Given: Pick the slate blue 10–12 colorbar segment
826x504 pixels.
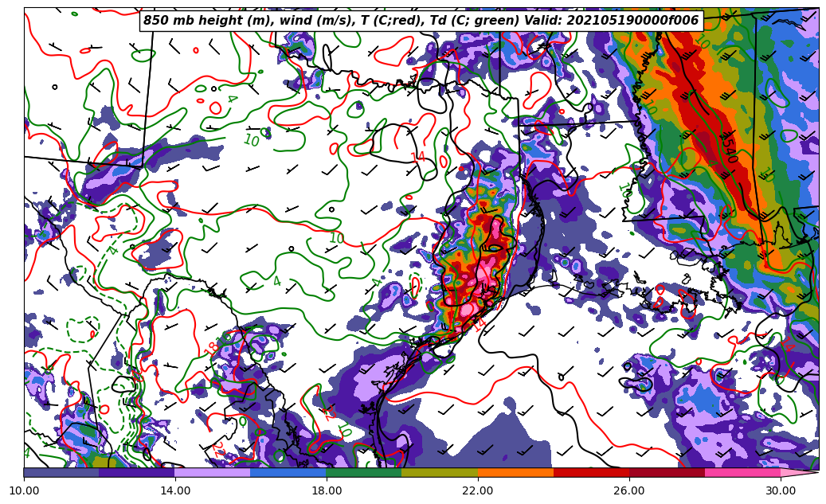Looking at the screenshot, I should (61, 473).
